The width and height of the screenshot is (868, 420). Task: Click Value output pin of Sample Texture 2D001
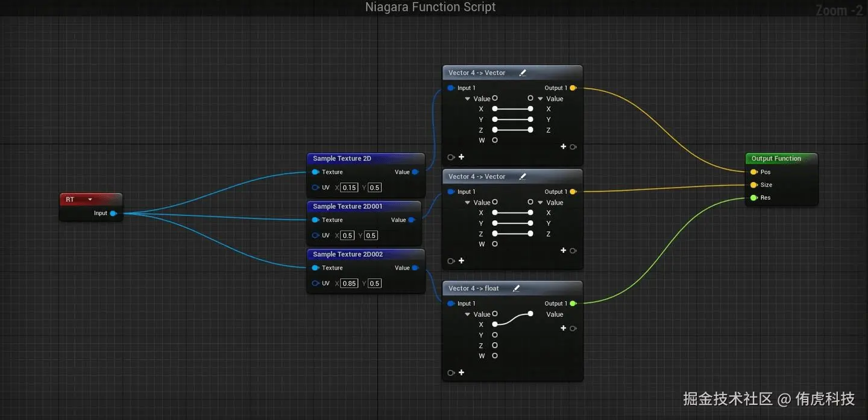pos(412,220)
